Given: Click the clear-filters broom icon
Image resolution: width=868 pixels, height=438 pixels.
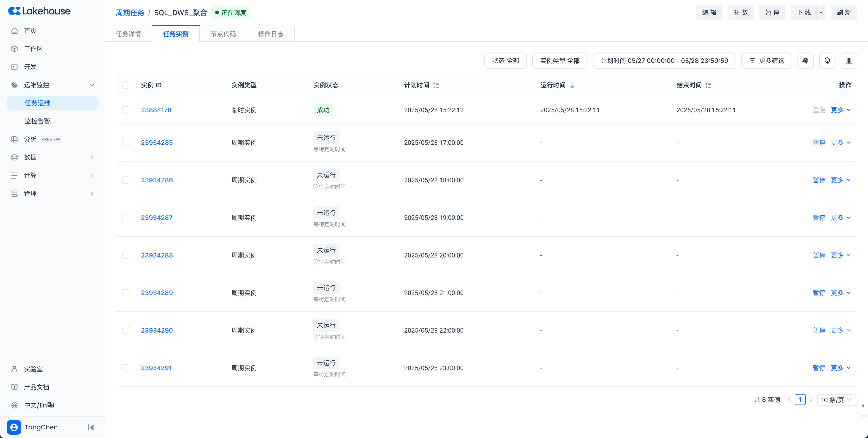Looking at the screenshot, I should (x=805, y=61).
